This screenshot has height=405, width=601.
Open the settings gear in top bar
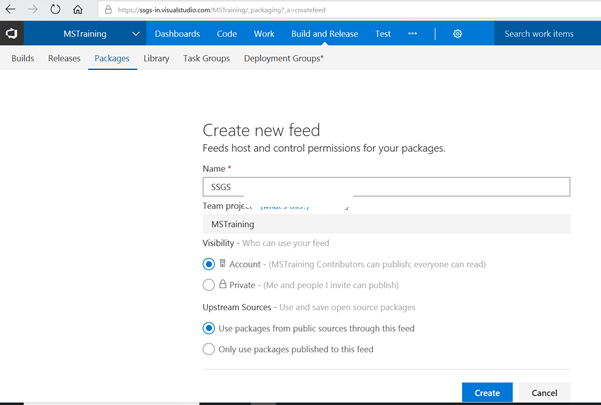point(457,34)
